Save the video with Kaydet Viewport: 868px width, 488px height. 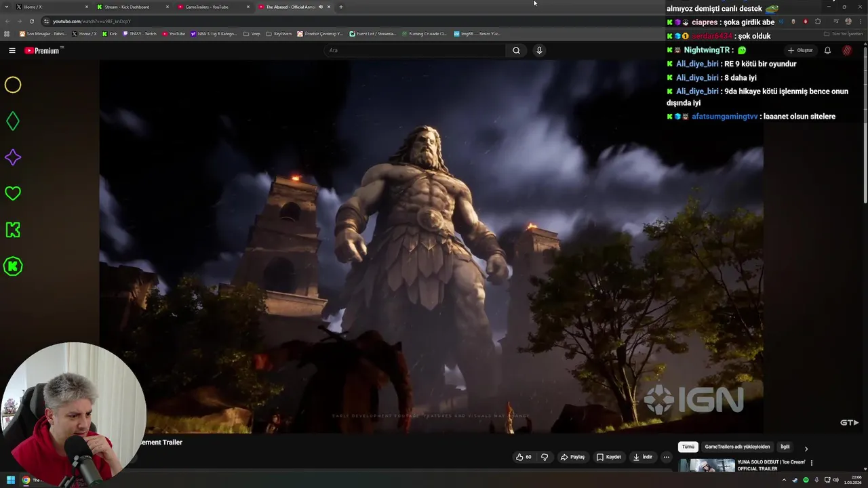pos(608,457)
